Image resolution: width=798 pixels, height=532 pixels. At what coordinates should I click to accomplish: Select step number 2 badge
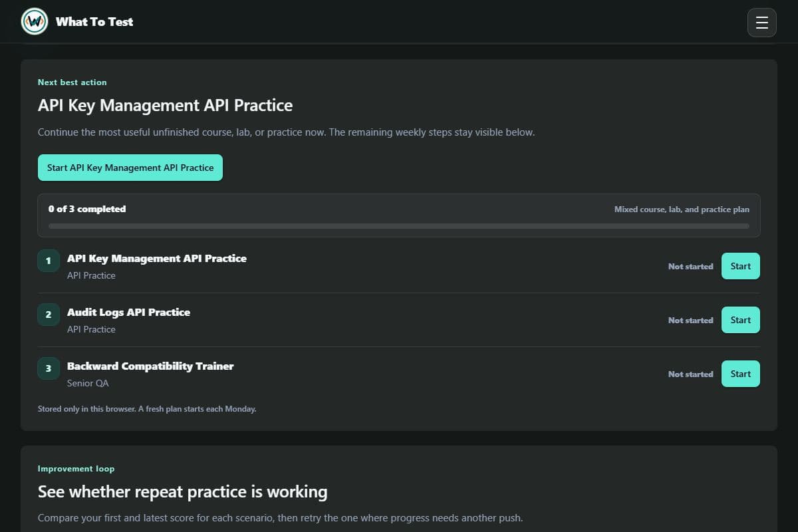coord(49,315)
